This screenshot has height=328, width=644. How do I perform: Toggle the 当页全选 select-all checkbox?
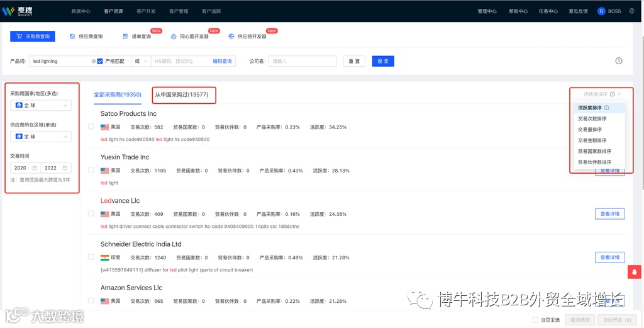coord(535,320)
